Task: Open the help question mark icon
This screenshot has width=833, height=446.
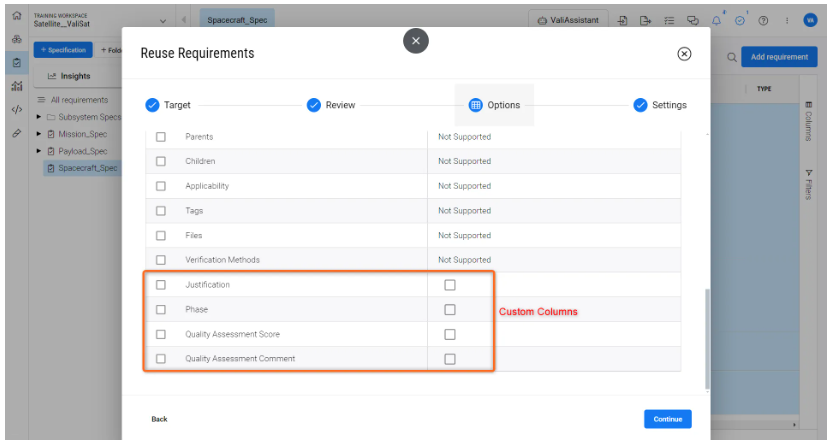Action: 763,20
